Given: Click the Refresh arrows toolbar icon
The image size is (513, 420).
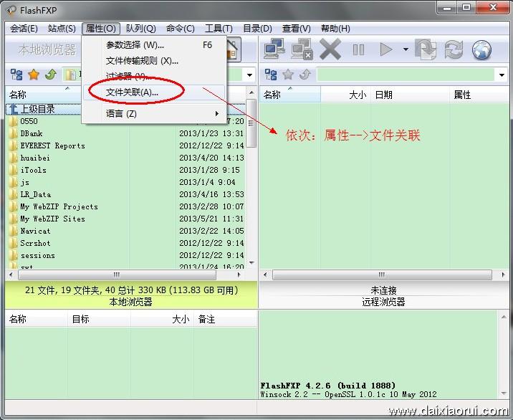Looking at the screenshot, I should [454, 49].
